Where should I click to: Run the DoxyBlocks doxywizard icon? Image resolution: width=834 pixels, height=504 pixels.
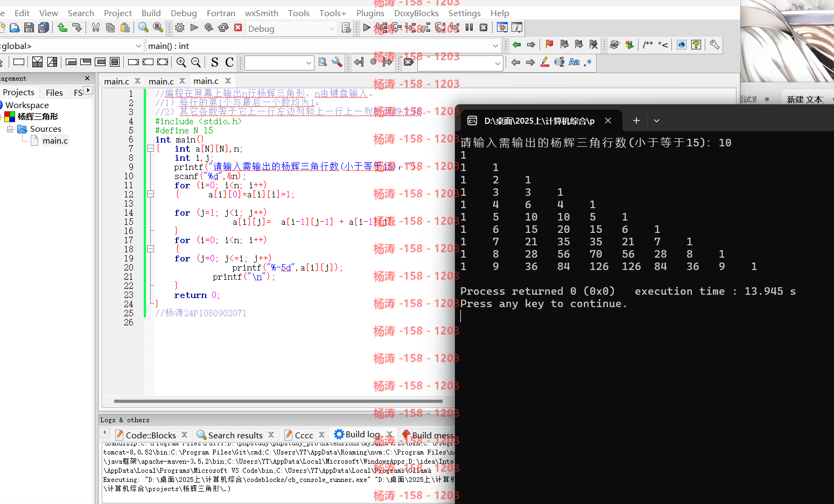[614, 45]
